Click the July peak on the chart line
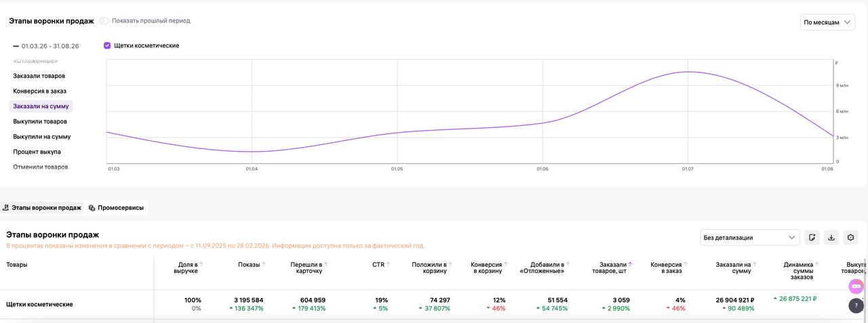The width and height of the screenshot is (868, 323). 688,72
